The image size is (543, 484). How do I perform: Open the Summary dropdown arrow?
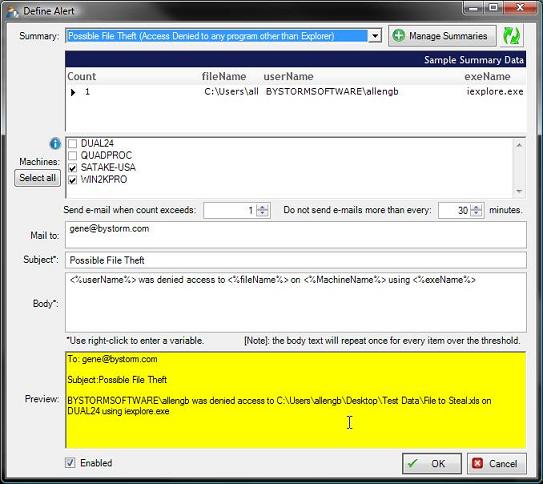click(x=375, y=36)
